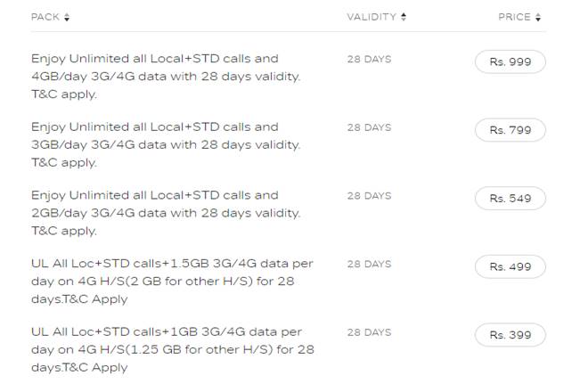The image size is (588, 392).
Task: Buy the Rs. 399 pack
Action: click(x=510, y=335)
